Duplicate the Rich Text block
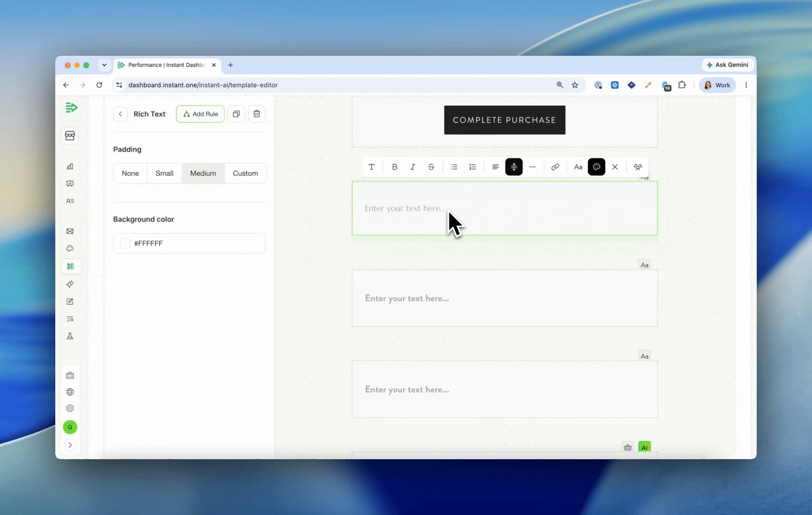 [236, 114]
